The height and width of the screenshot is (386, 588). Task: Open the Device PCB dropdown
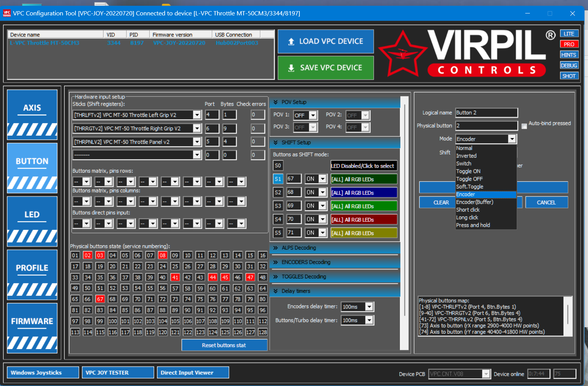(486, 374)
